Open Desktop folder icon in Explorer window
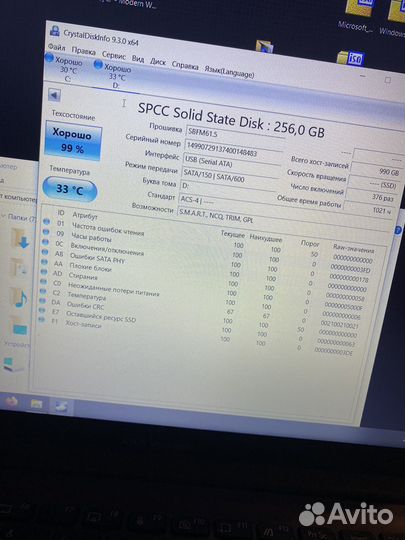The width and height of the screenshot is (405, 540). (x=19, y=325)
